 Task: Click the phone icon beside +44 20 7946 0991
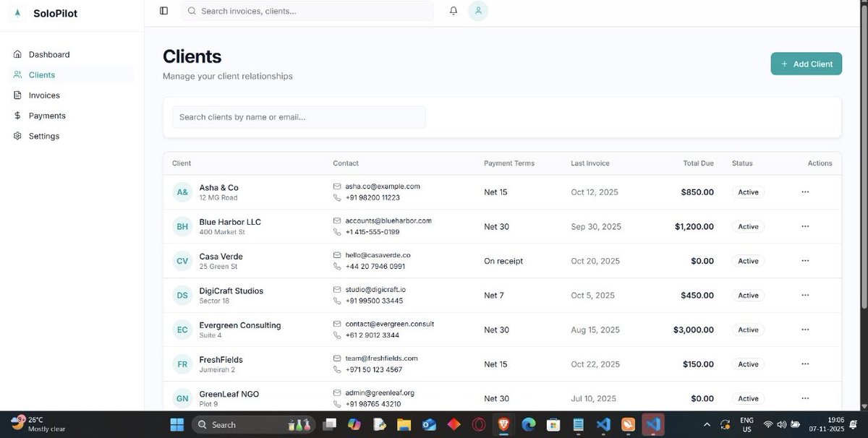click(337, 267)
